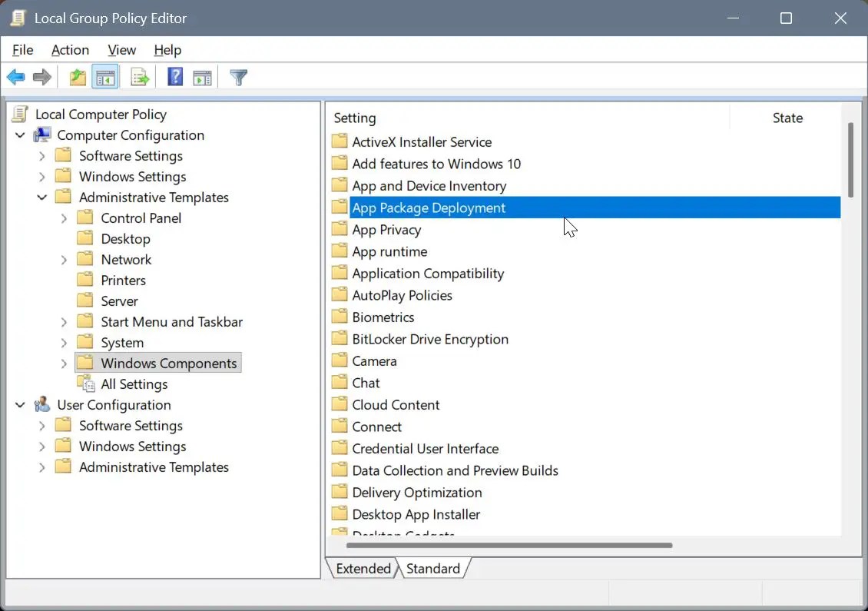Expand Administrative Templates under User Configuration

[42, 467]
